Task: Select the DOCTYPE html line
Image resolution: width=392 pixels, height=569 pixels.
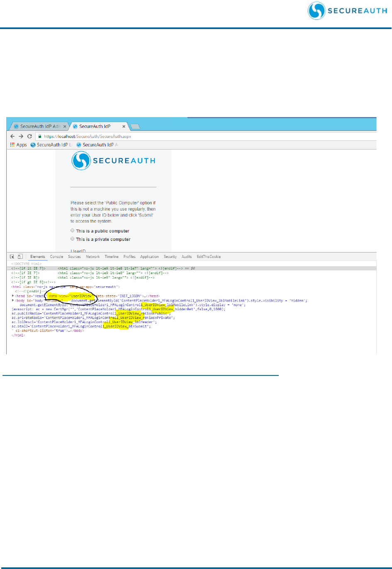Action: click(x=27, y=264)
